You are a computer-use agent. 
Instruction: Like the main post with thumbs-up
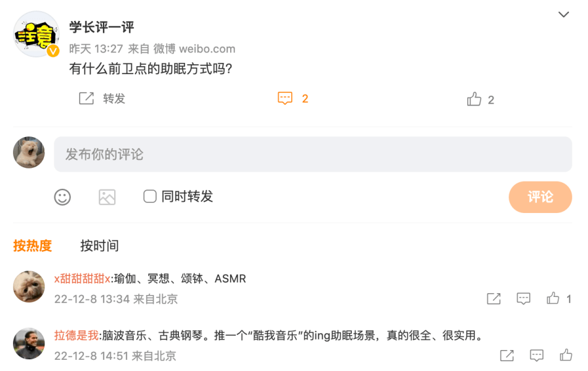[x=474, y=99]
